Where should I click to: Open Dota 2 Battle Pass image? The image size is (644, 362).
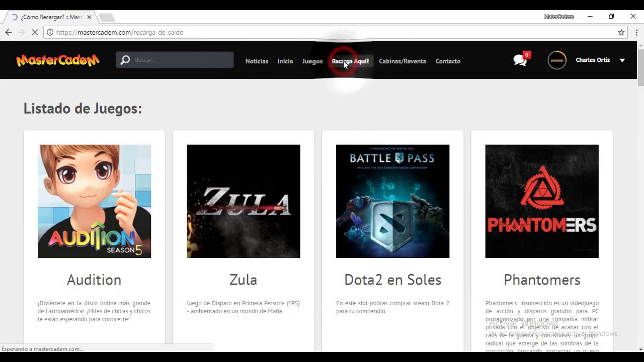(392, 201)
